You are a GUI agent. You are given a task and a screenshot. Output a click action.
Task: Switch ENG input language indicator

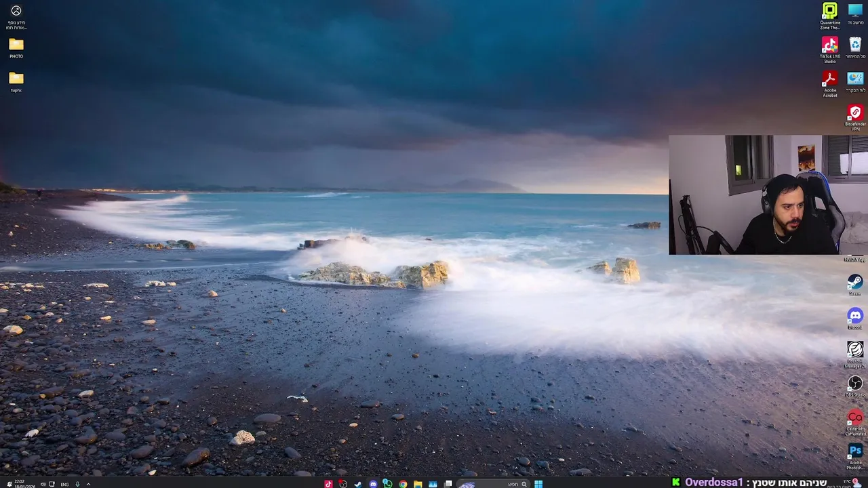point(64,484)
